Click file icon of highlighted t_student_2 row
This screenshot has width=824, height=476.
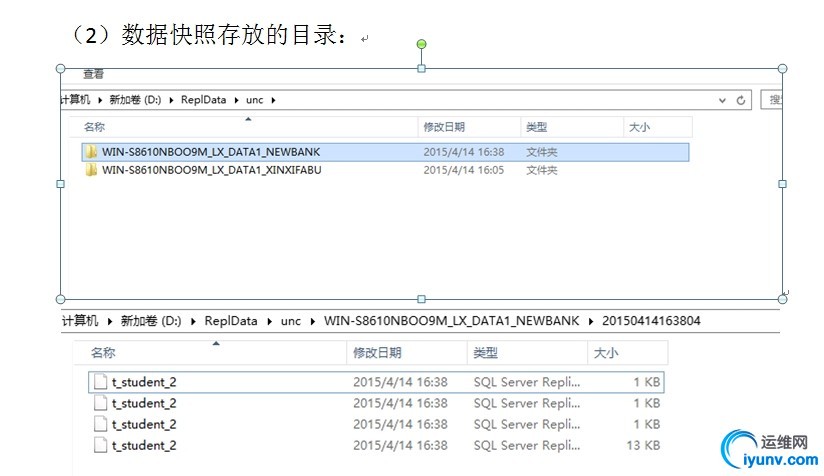[100, 382]
